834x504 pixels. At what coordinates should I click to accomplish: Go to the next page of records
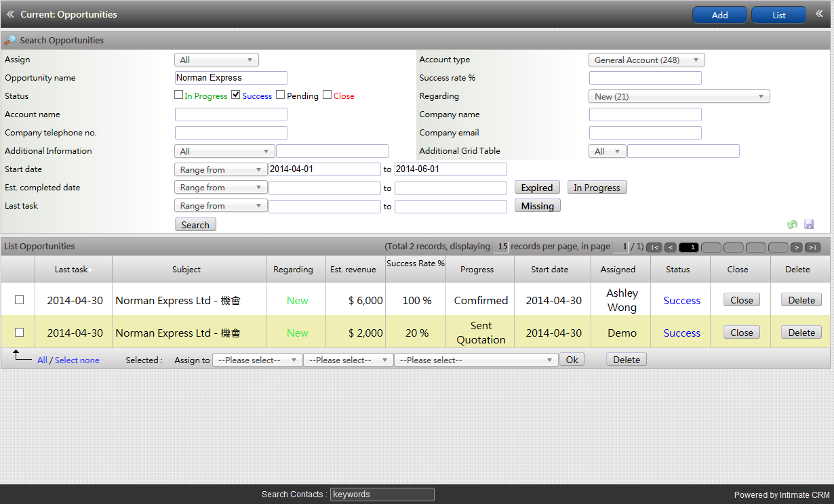pyautogui.click(x=796, y=247)
